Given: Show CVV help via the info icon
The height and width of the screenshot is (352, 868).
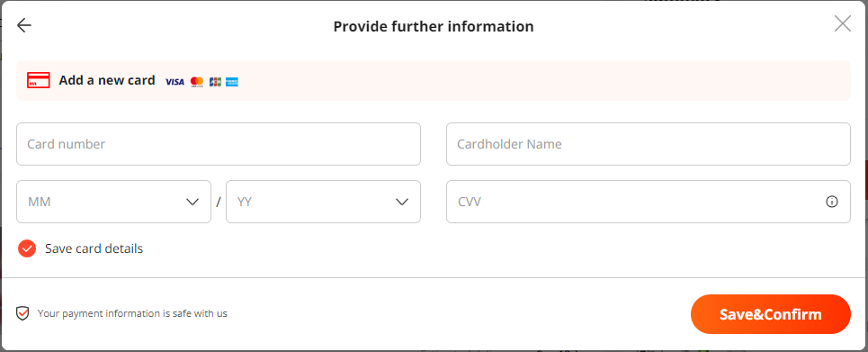Looking at the screenshot, I should [831, 202].
